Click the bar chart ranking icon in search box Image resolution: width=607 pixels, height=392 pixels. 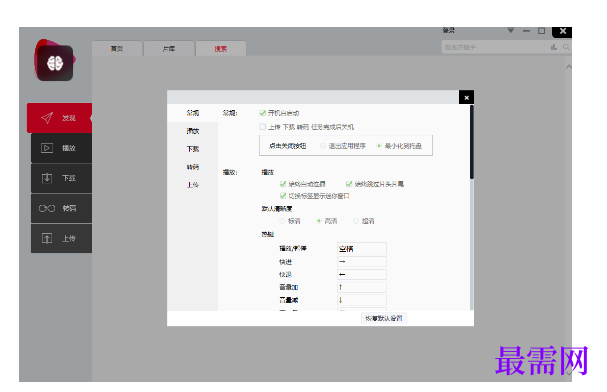(x=554, y=47)
